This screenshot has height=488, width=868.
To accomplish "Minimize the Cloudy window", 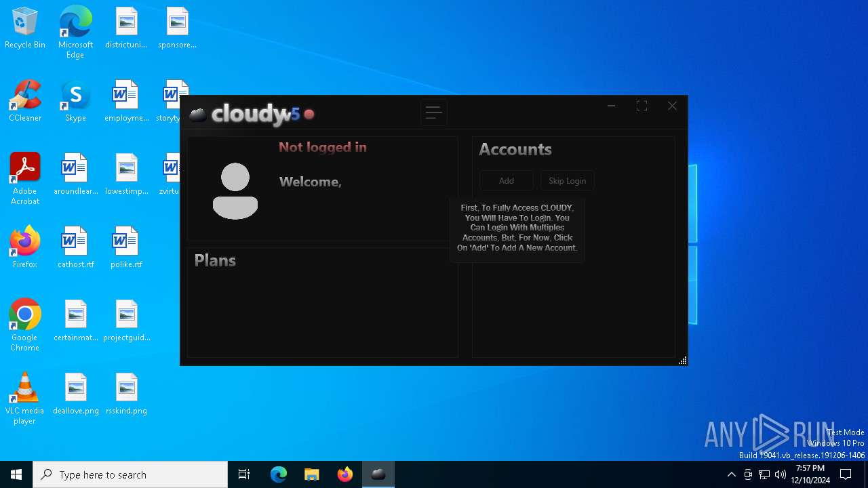I will [611, 106].
